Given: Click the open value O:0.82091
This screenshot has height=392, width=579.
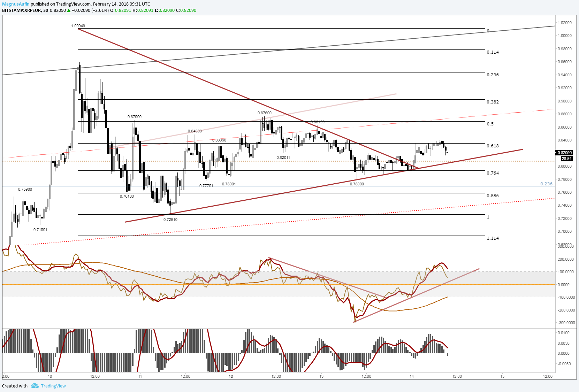Looking at the screenshot, I should [121, 10].
